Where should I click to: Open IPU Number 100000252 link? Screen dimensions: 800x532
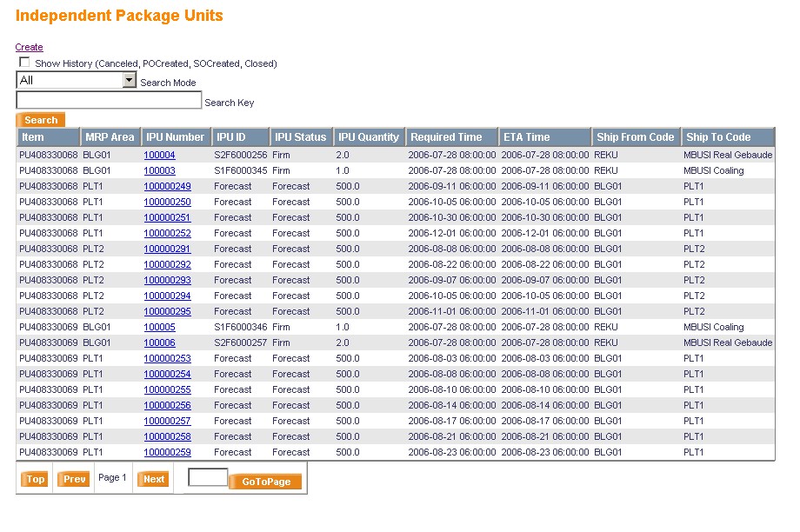(167, 233)
